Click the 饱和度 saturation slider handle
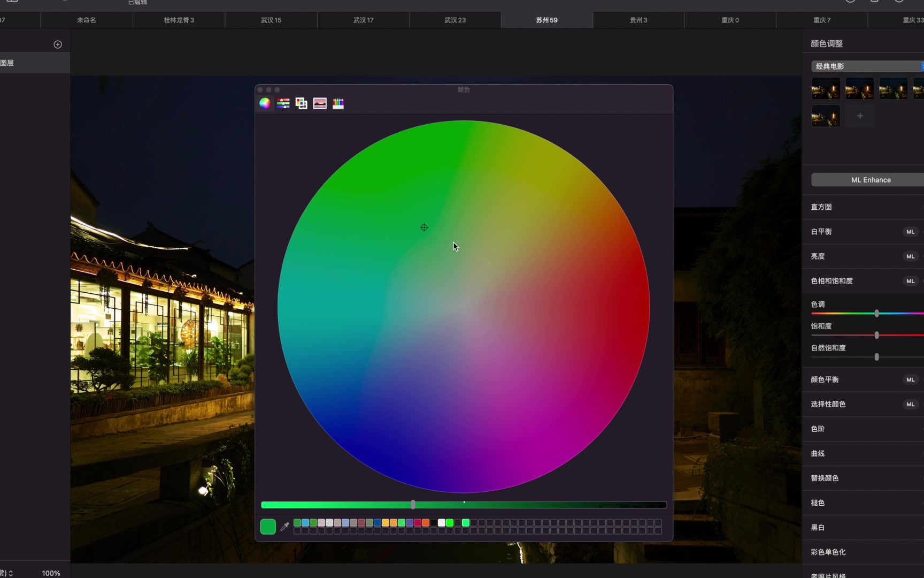Viewport: 924px width, 578px height. click(876, 335)
